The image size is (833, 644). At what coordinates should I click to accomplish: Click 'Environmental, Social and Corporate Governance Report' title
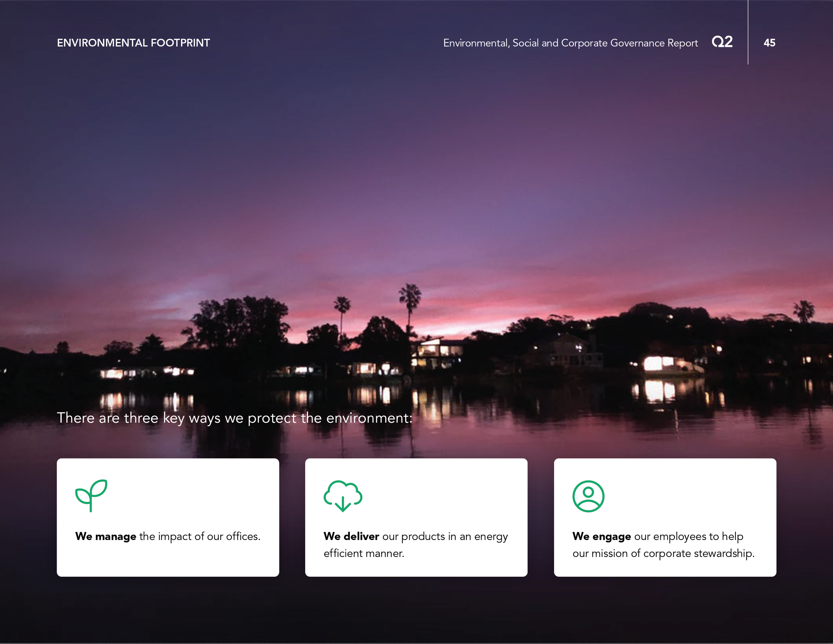[570, 43]
